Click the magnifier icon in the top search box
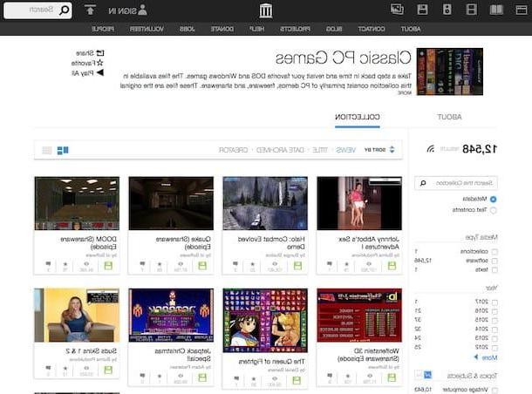The width and height of the screenshot is (532, 394). coord(65,10)
